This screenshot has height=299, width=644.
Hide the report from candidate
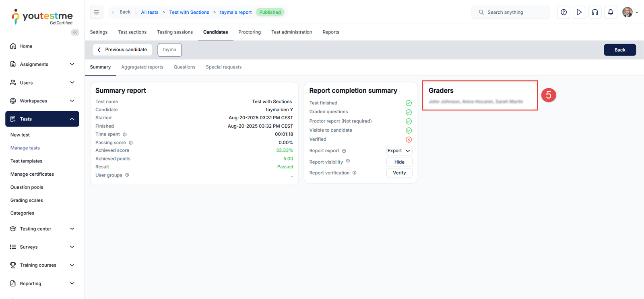[399, 162]
